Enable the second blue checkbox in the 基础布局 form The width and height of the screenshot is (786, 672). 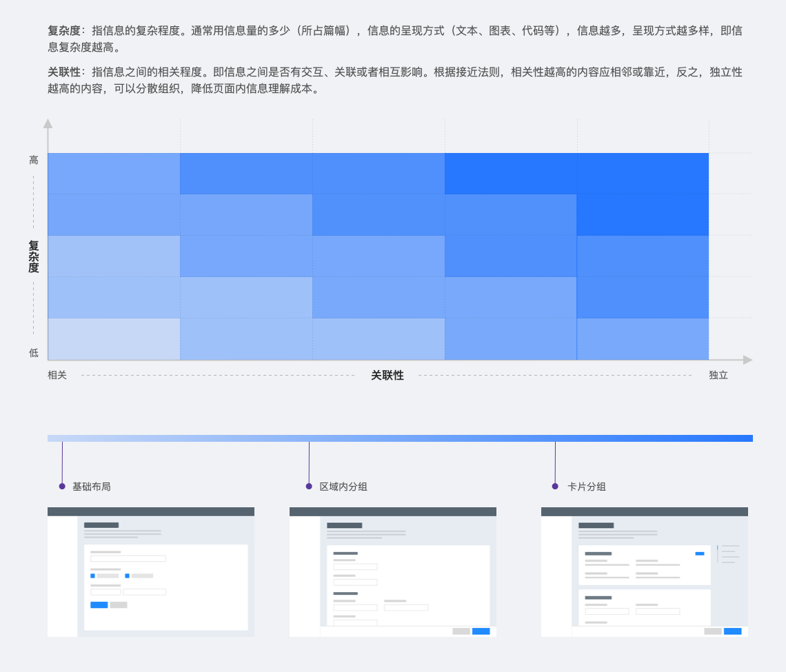coord(127,576)
